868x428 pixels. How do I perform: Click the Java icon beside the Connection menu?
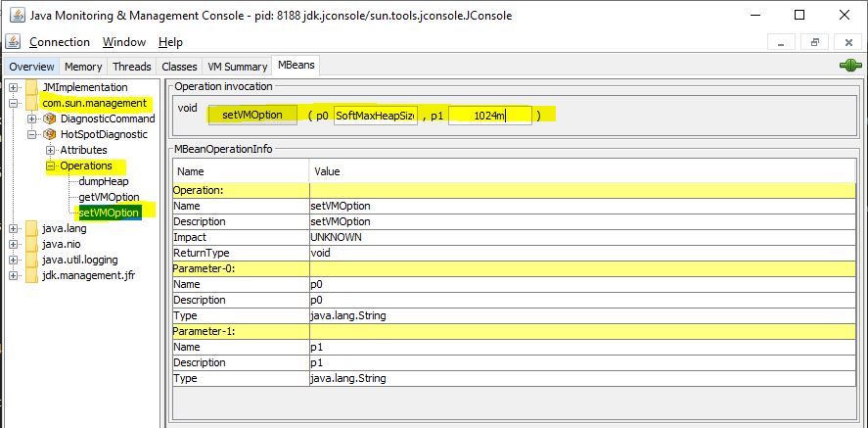point(14,41)
